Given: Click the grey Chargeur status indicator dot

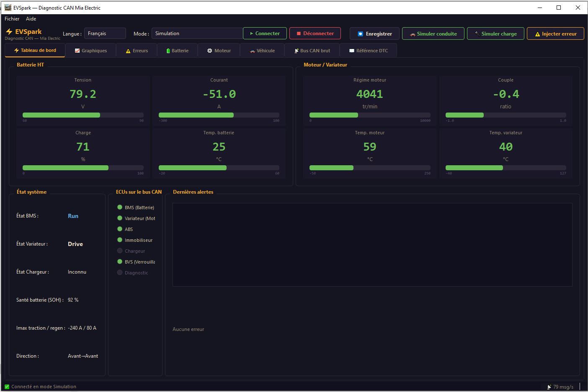Looking at the screenshot, I should pyautogui.click(x=120, y=251).
